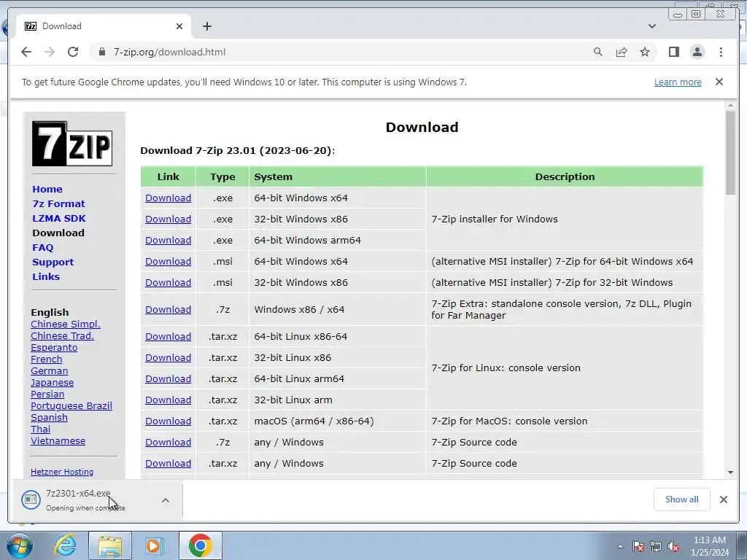Click the browser forward arrow

coord(50,52)
